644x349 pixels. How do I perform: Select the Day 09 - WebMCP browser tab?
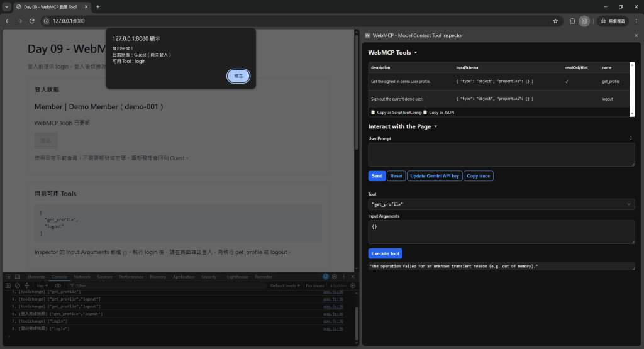52,6
